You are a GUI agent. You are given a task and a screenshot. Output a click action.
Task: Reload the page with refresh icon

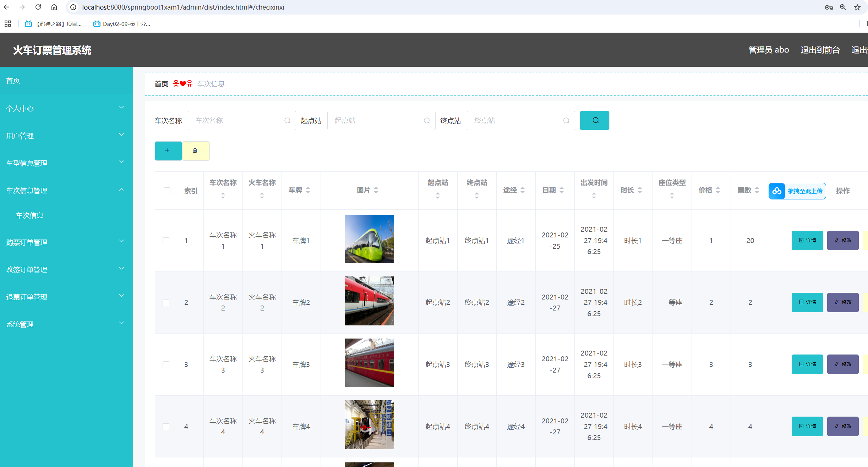(x=38, y=7)
